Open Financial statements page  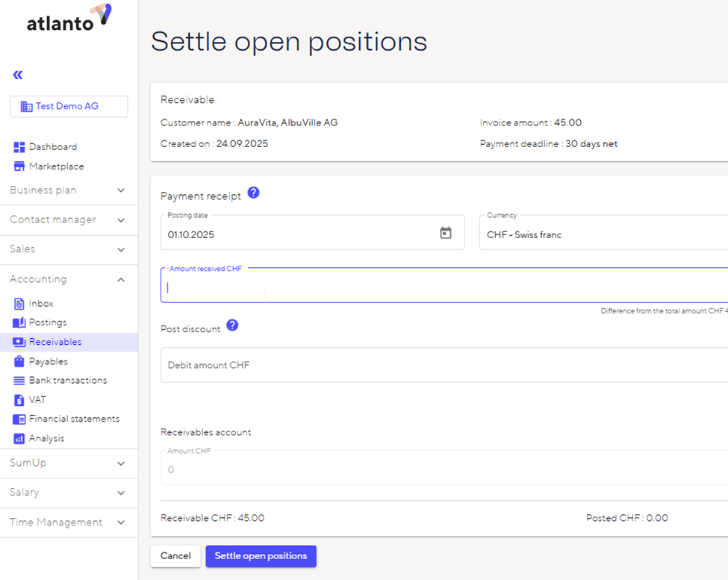74,420
